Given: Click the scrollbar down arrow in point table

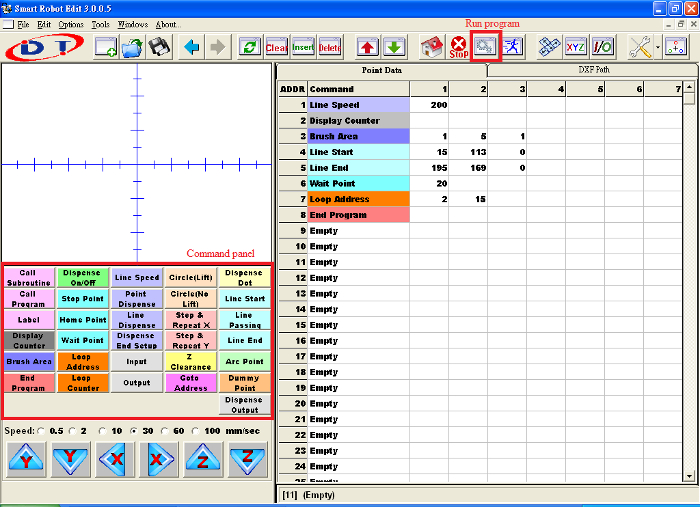Looking at the screenshot, I should (689, 476).
